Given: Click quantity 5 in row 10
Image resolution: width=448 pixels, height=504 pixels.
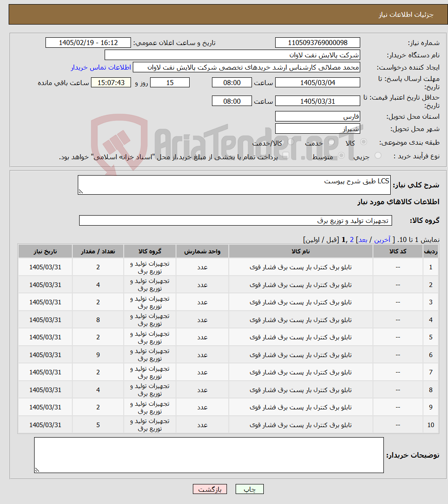Looking at the screenshot, I should coord(98,425).
